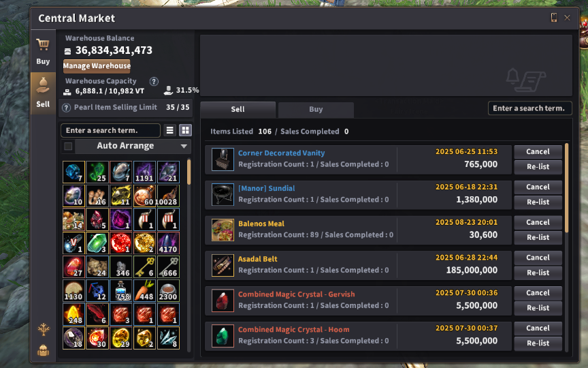
Task: Tick the checkbox beside Auto Arrange
Action: click(68, 146)
